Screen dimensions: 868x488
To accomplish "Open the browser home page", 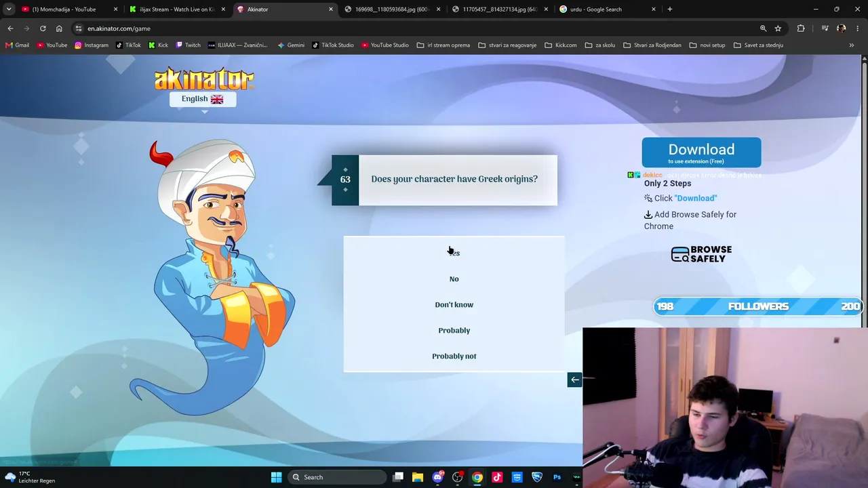I will coord(59,28).
